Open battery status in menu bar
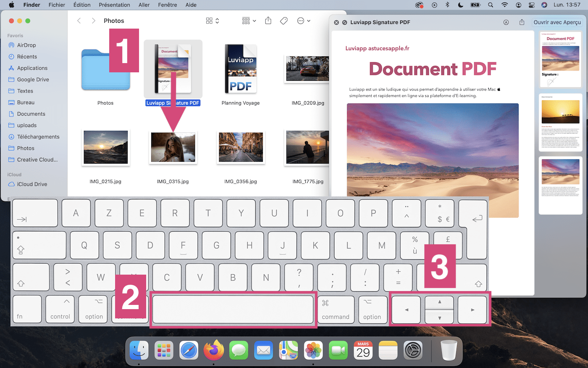 click(x=475, y=5)
